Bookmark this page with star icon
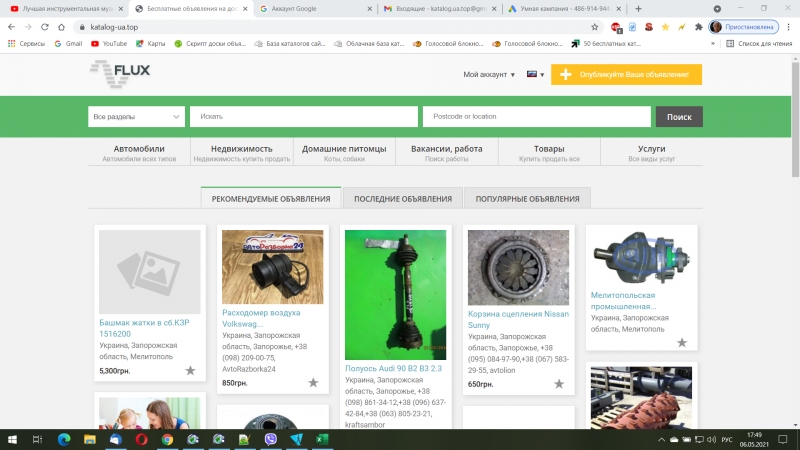The image size is (800, 450). click(594, 27)
